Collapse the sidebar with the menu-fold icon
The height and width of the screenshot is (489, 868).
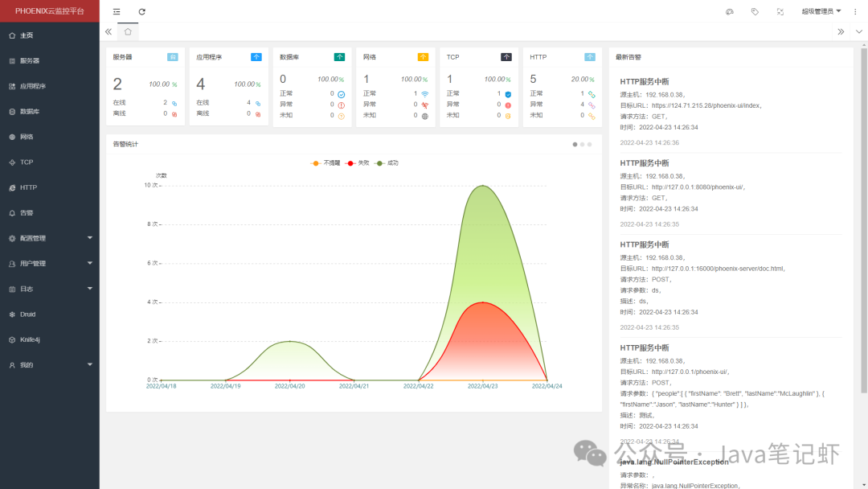pyautogui.click(x=117, y=11)
